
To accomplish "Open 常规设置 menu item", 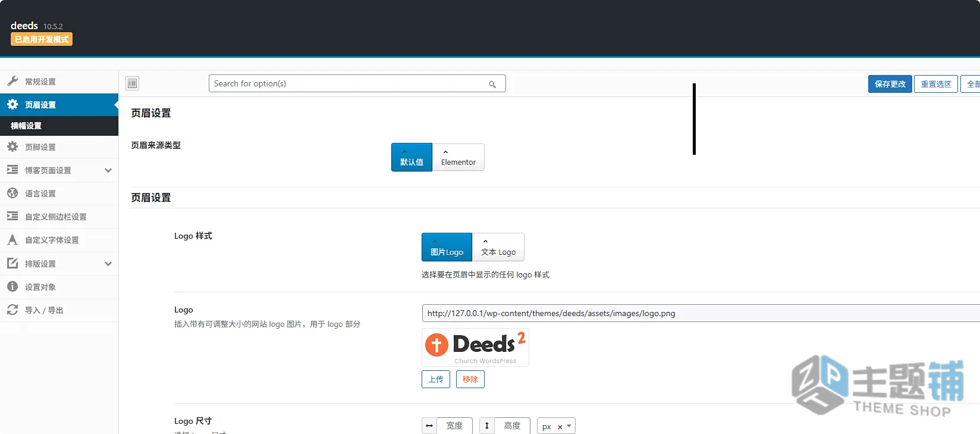I will click(x=59, y=82).
